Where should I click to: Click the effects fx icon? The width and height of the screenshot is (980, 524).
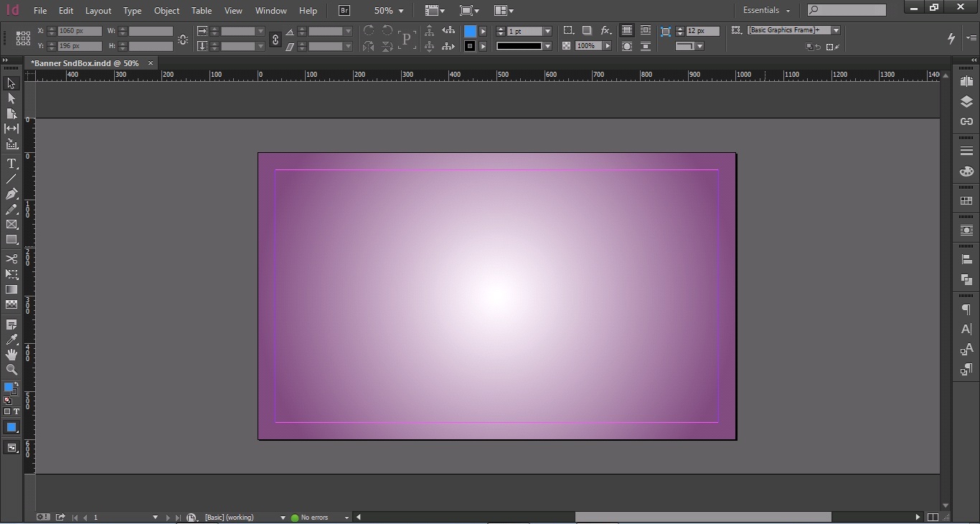point(606,30)
